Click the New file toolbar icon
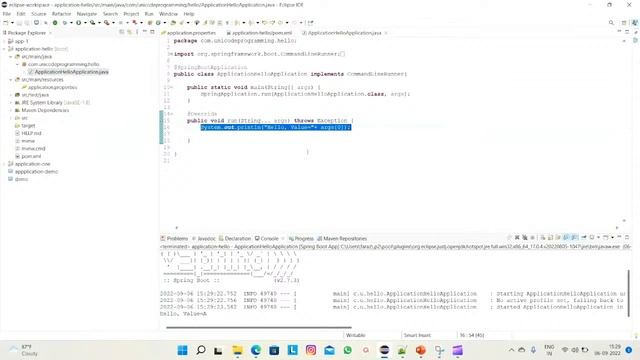The height and width of the screenshot is (360, 640). [x=6, y=23]
